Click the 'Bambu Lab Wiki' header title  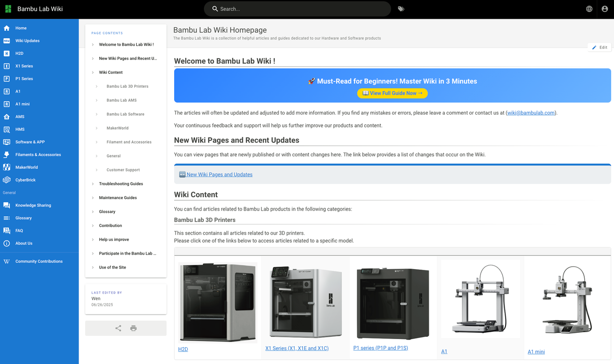click(40, 9)
